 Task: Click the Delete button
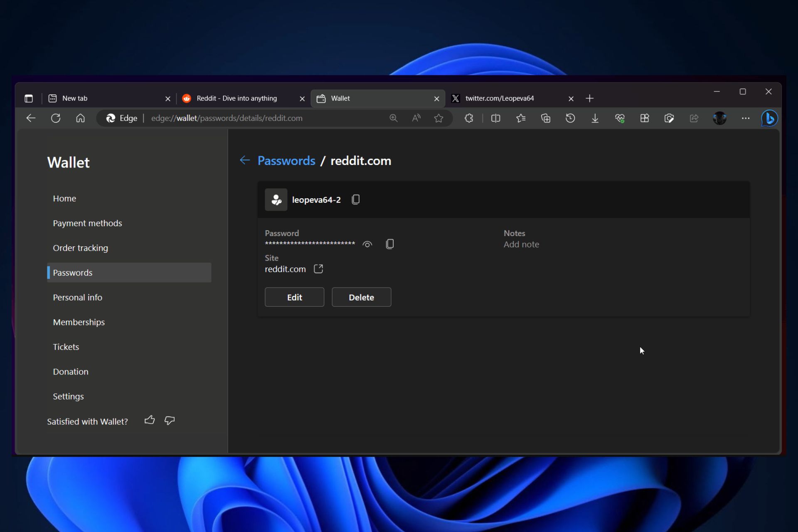click(x=362, y=297)
